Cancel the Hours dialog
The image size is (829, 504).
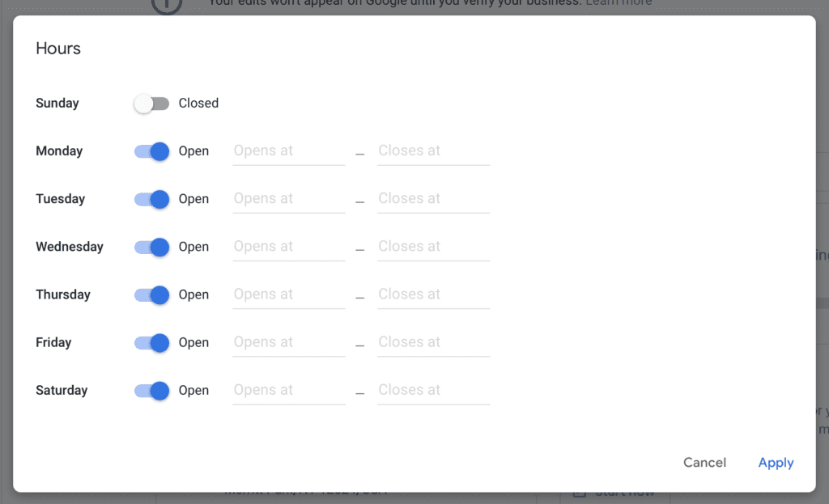click(x=704, y=463)
